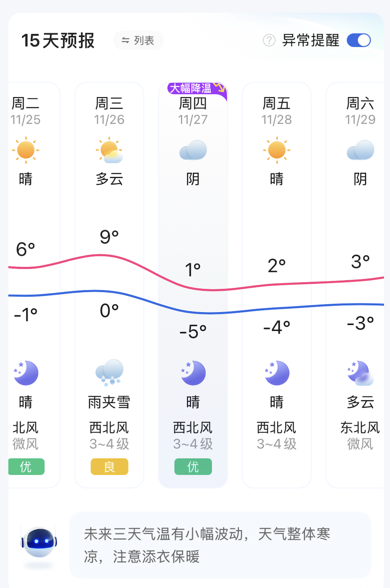Click Friday's sunny daytime icon
The image size is (390, 588).
coord(277,150)
